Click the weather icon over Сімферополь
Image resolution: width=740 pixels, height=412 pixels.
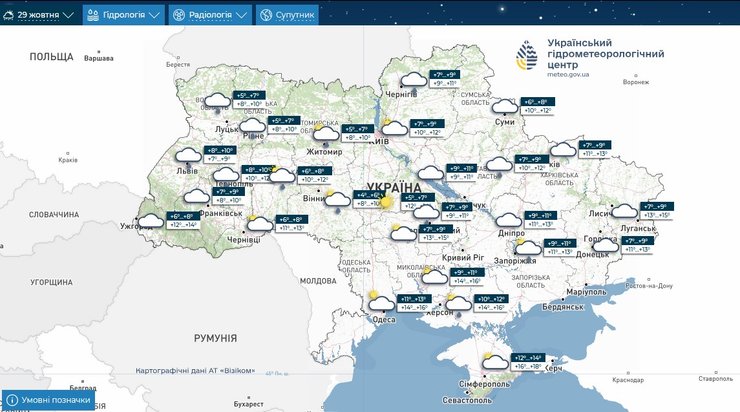[x=495, y=362]
